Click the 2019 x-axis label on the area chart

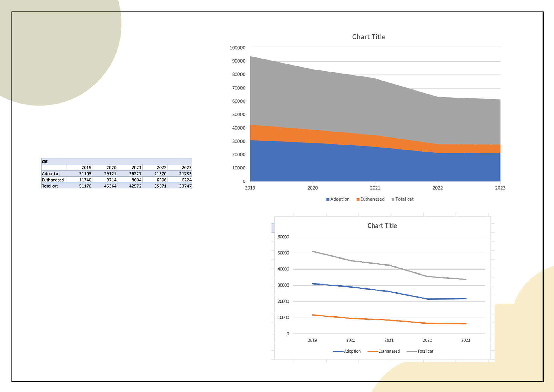pyautogui.click(x=250, y=188)
